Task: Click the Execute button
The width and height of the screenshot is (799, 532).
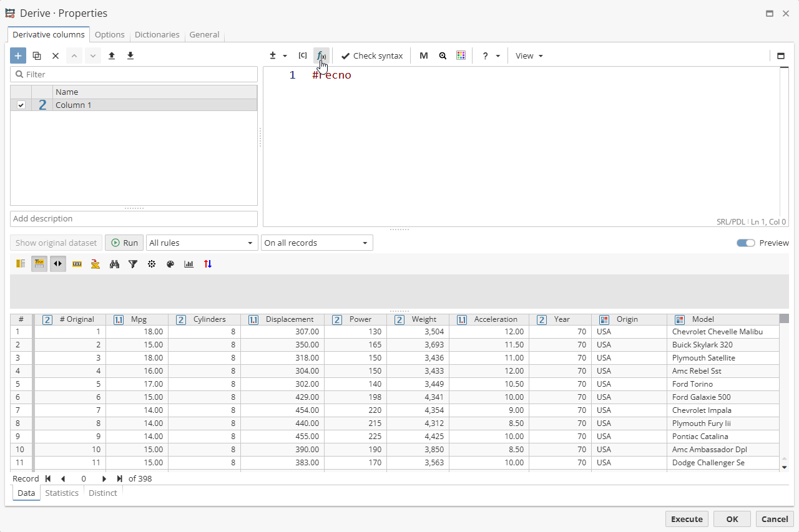Action: 687,519
